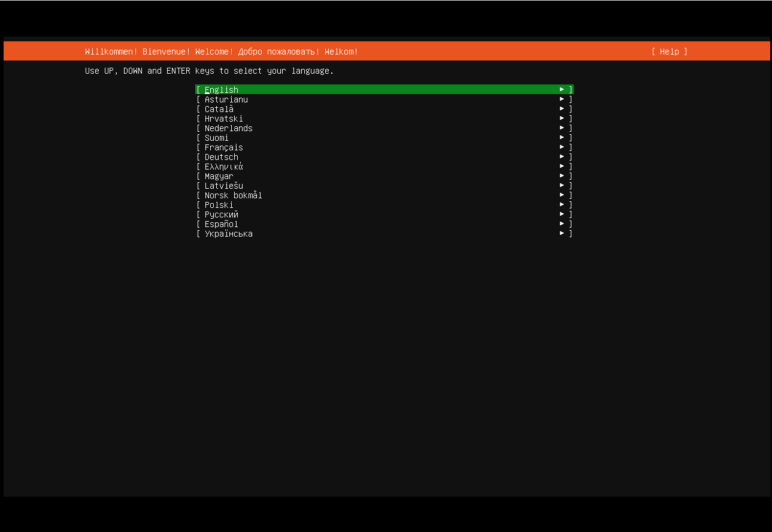Image resolution: width=772 pixels, height=532 pixels.
Task: Open the Help menu in header
Action: point(669,52)
